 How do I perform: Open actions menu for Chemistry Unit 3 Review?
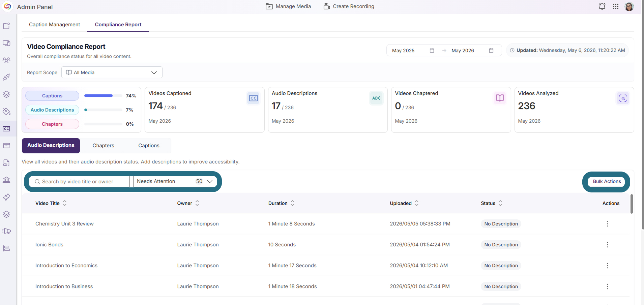(x=607, y=224)
